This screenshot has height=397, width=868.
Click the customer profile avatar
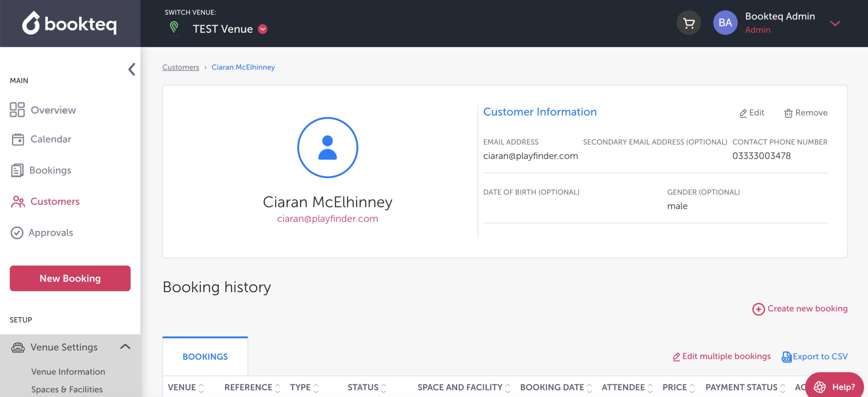coord(327,148)
